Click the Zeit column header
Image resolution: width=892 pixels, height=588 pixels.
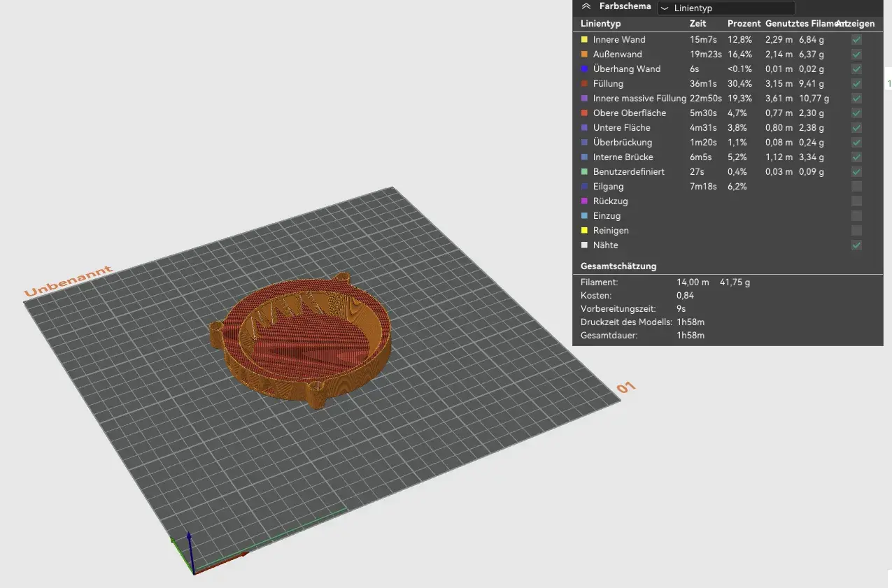pyautogui.click(x=698, y=24)
